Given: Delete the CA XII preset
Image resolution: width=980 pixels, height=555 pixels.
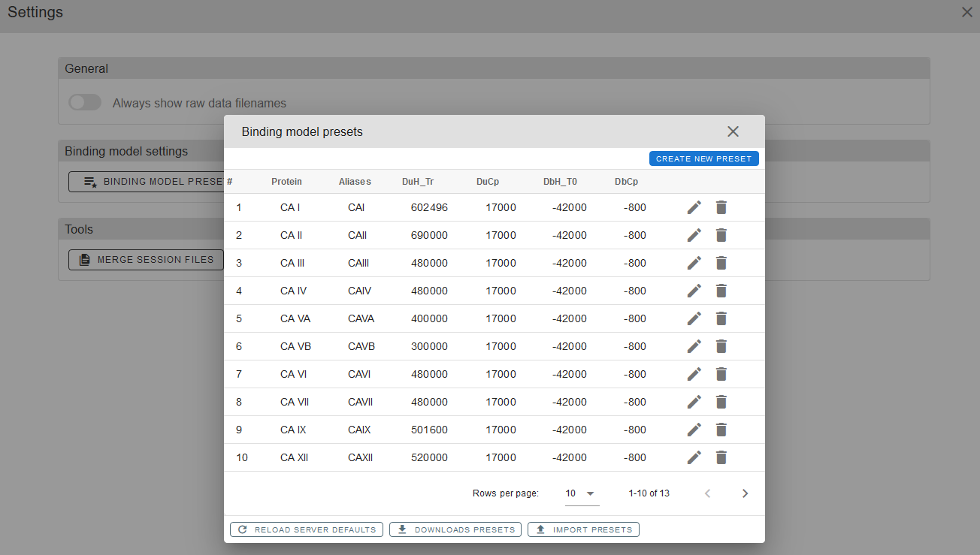Looking at the screenshot, I should 721,457.
